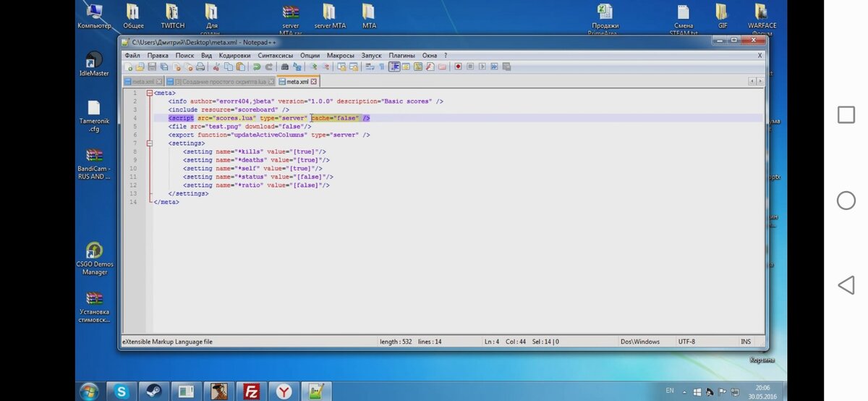Toggle synchronized vertical scrolling icon
This screenshot has height=401, width=868.
pos(341,67)
